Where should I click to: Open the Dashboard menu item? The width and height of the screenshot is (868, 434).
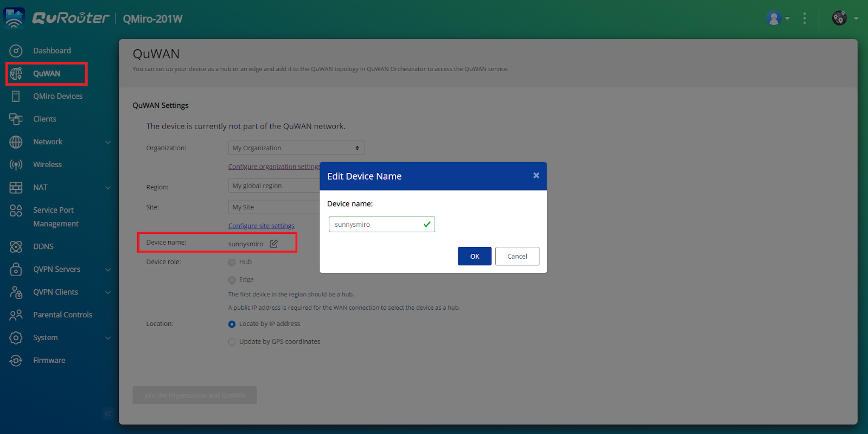click(52, 51)
